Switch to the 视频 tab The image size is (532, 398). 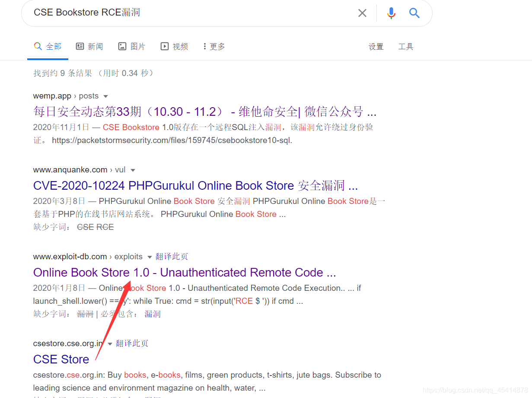[174, 46]
